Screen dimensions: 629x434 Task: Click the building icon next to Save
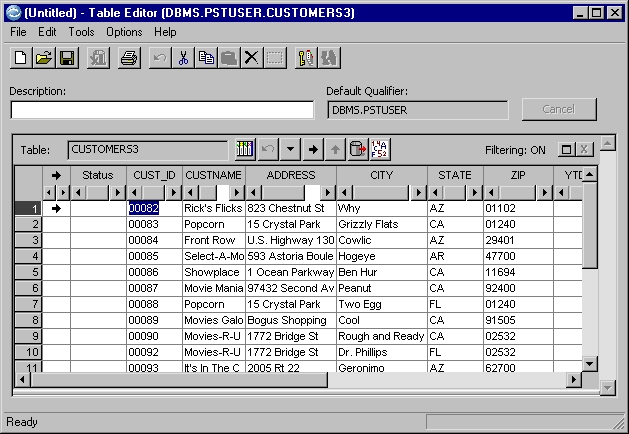[x=98, y=58]
